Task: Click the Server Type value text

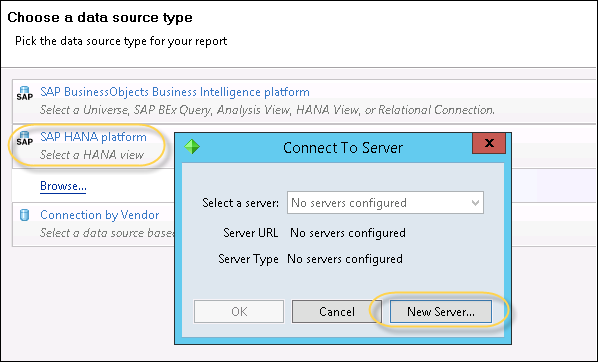Action: [x=345, y=259]
